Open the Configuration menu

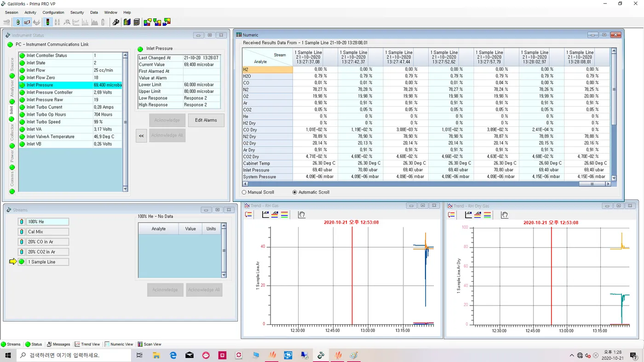pyautogui.click(x=53, y=12)
